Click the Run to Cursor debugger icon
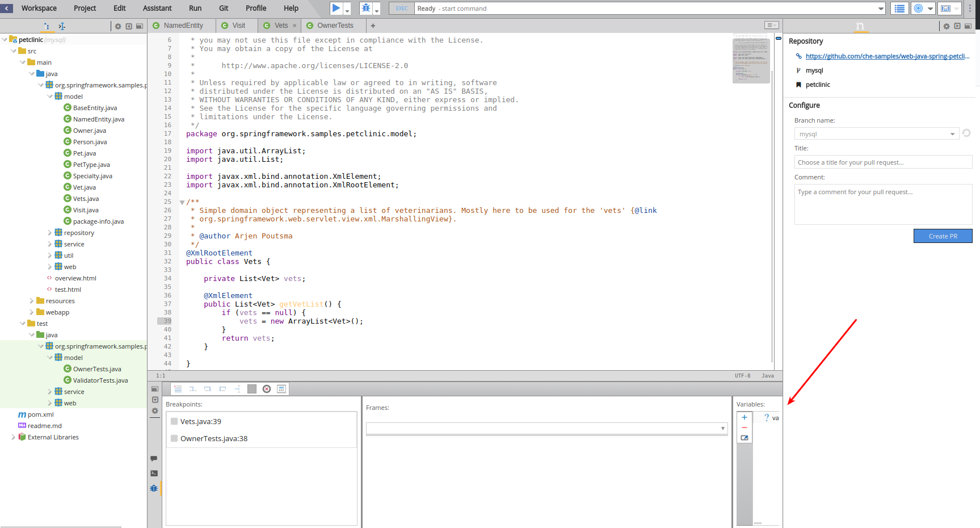 tap(237, 389)
